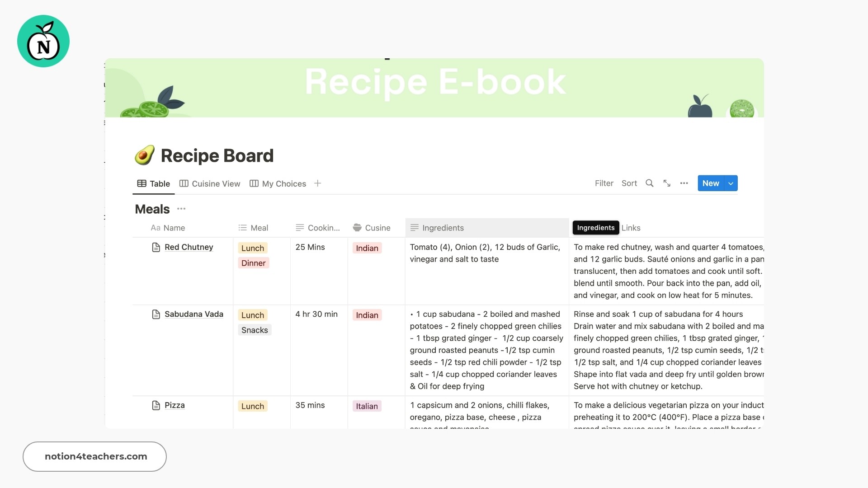Toggle the Snacks meal tag visibility
The image size is (868, 488).
pos(254,329)
